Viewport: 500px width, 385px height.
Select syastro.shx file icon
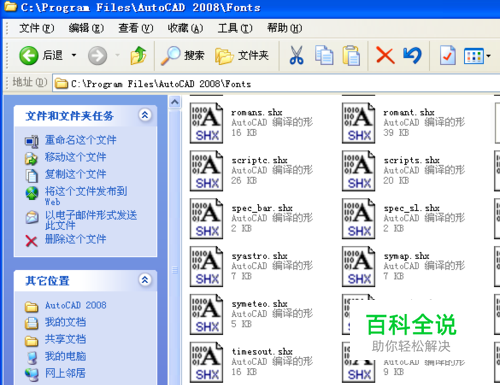[x=207, y=266]
